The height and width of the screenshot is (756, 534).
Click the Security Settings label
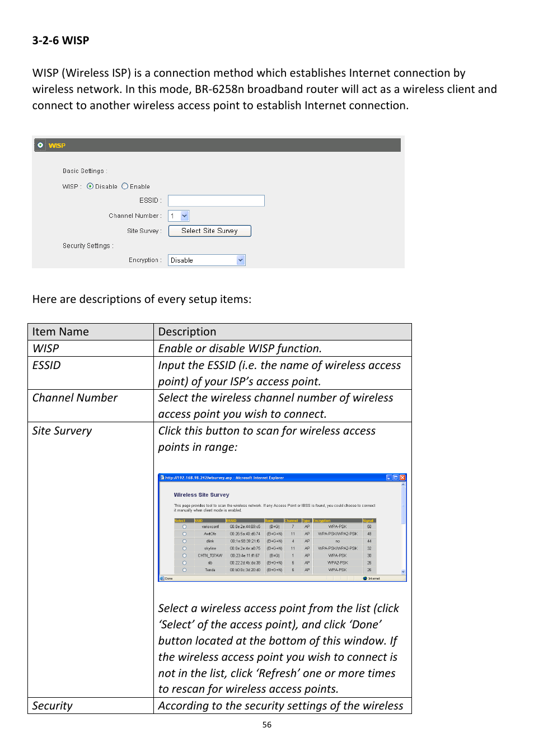click(88, 246)
